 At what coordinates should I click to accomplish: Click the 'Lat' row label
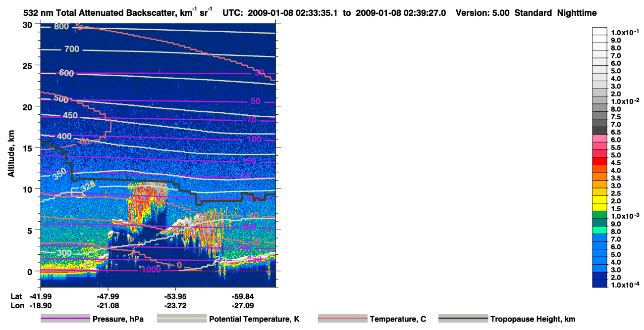point(16,296)
